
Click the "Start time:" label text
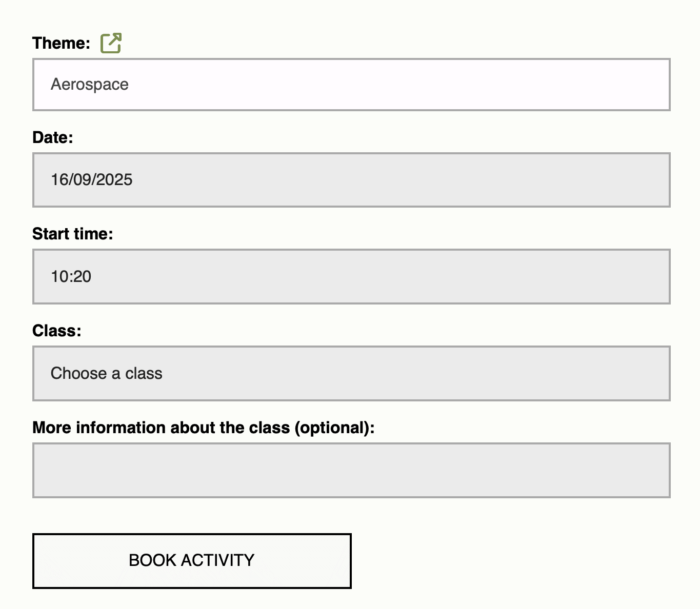click(x=72, y=234)
